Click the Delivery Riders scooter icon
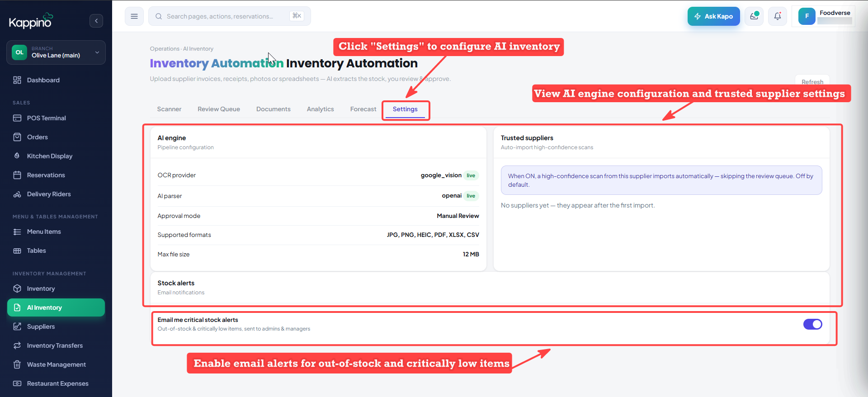This screenshot has height=397, width=868. (x=17, y=194)
